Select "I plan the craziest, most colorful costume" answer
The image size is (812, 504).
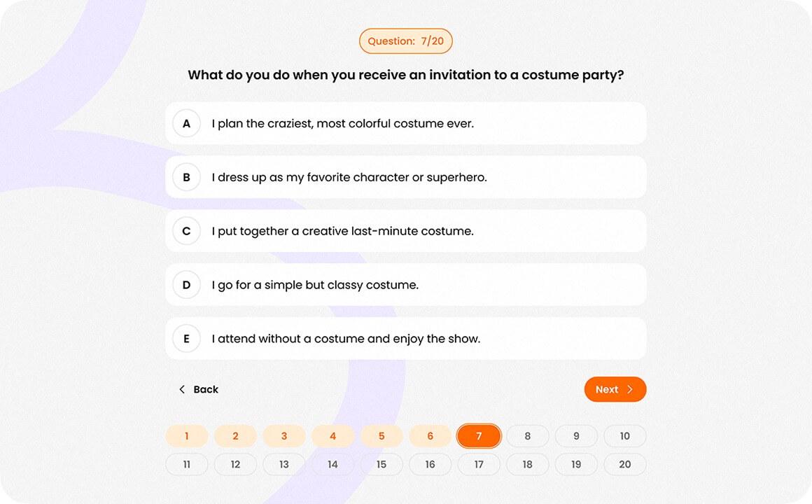[342, 124]
